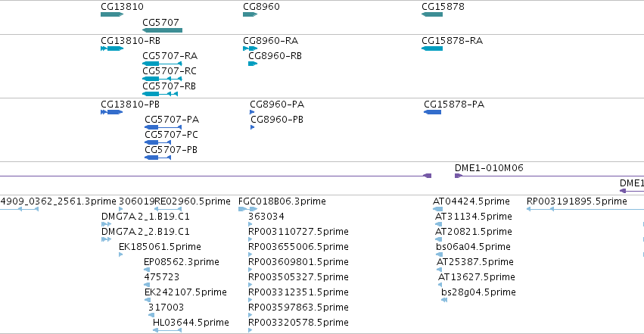The image size is (644, 334).
Task: Open the CG13810 gene label
Action: (x=122, y=7)
